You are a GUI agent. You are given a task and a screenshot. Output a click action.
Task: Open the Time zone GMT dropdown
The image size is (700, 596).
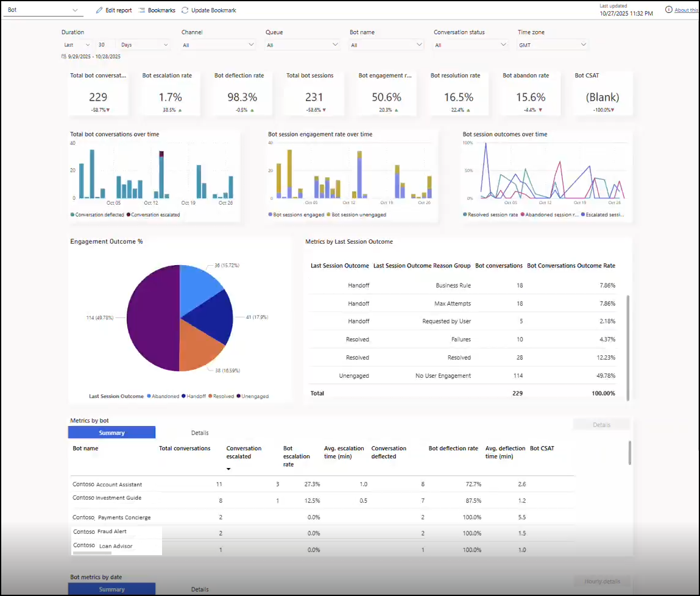pyautogui.click(x=551, y=44)
